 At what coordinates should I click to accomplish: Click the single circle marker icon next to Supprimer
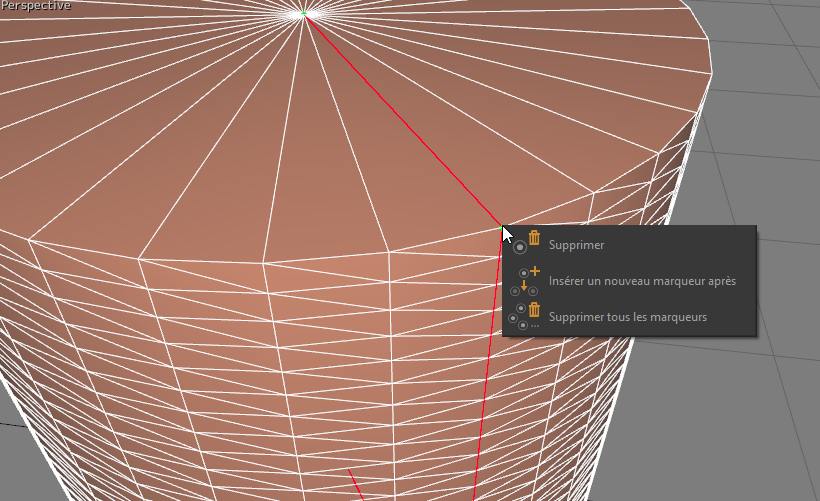tap(521, 247)
